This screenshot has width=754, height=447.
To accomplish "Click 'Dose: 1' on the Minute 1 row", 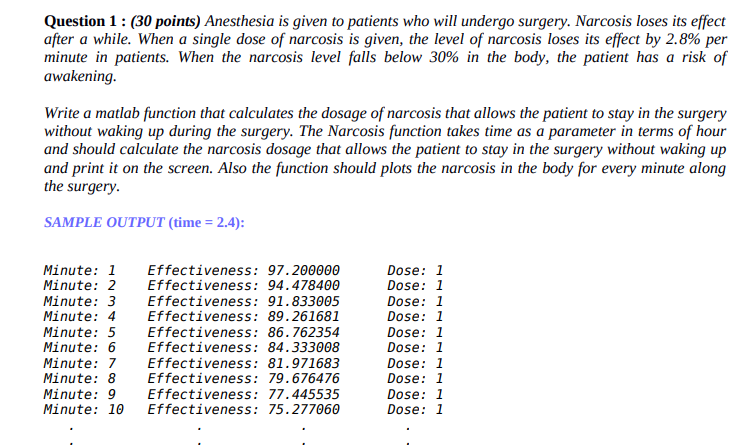I will [415, 270].
